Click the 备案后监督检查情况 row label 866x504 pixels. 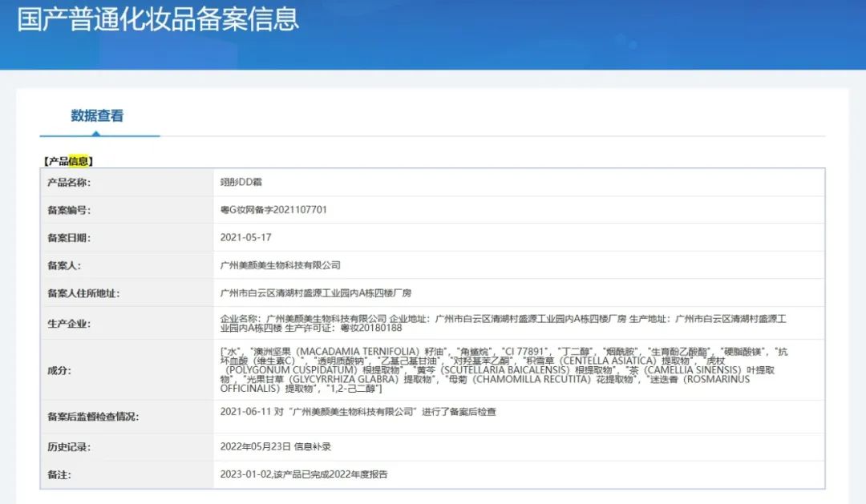pyautogui.click(x=93, y=417)
